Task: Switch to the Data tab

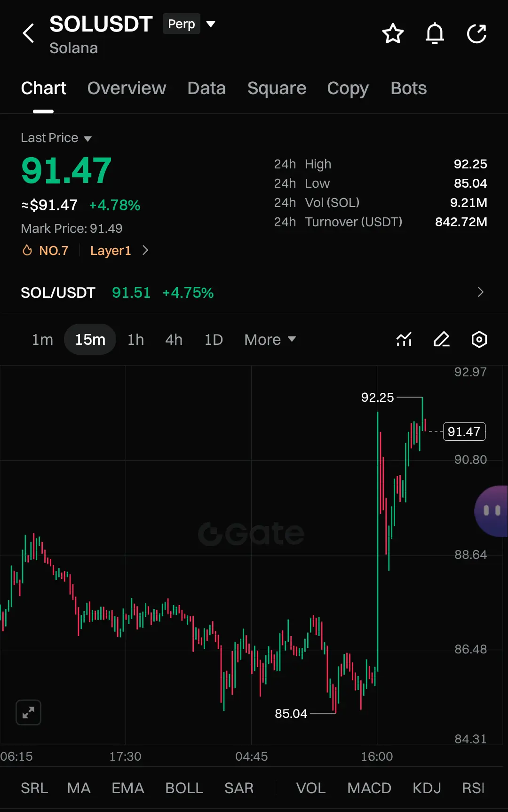Action: pos(206,88)
